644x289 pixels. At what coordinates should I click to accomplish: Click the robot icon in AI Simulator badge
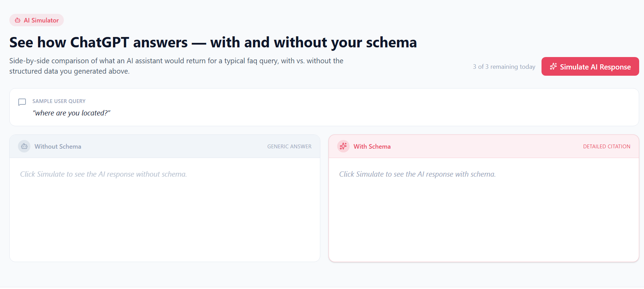pyautogui.click(x=18, y=20)
